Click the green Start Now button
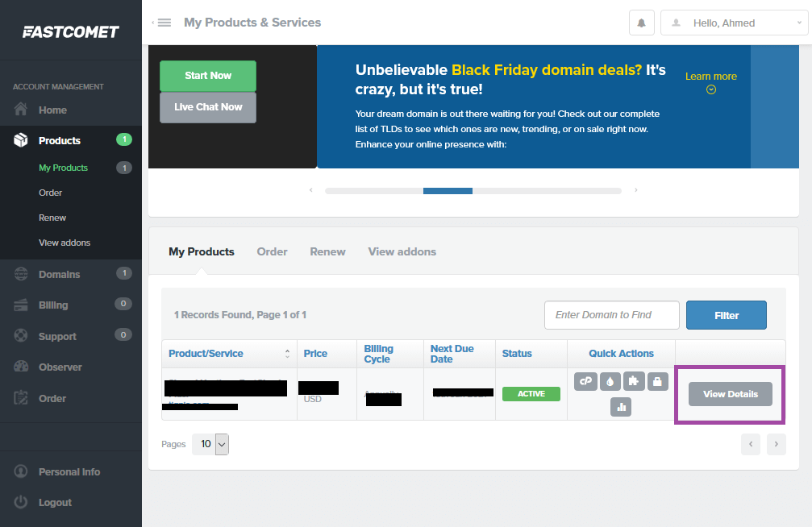Screen dimensions: 812x527 pyautogui.click(x=208, y=76)
